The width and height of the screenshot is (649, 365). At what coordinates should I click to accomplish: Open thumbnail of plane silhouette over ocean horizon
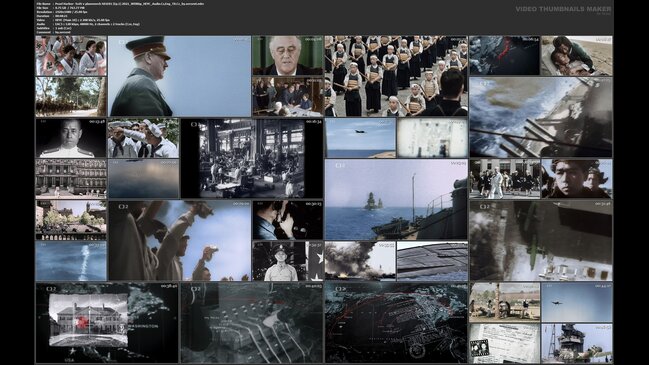[360, 138]
